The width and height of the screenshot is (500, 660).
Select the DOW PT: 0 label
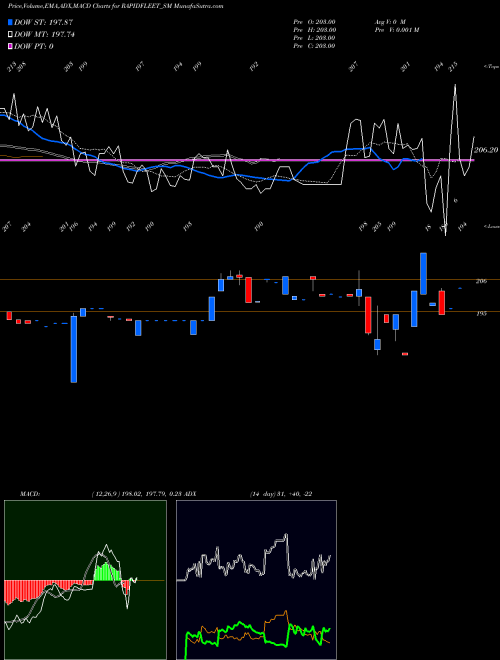click(34, 46)
